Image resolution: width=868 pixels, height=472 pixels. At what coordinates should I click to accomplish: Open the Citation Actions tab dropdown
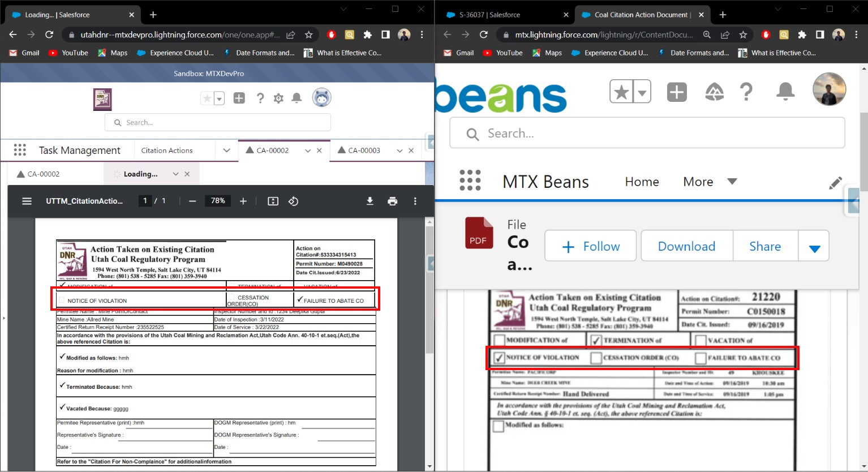click(x=226, y=150)
